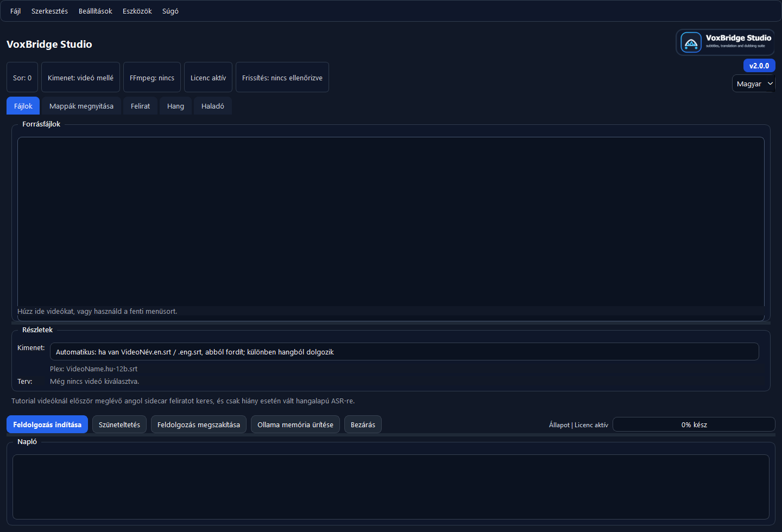782x532 pixels.
Task: Click the v2.0.0 version badge
Action: [x=759, y=65]
